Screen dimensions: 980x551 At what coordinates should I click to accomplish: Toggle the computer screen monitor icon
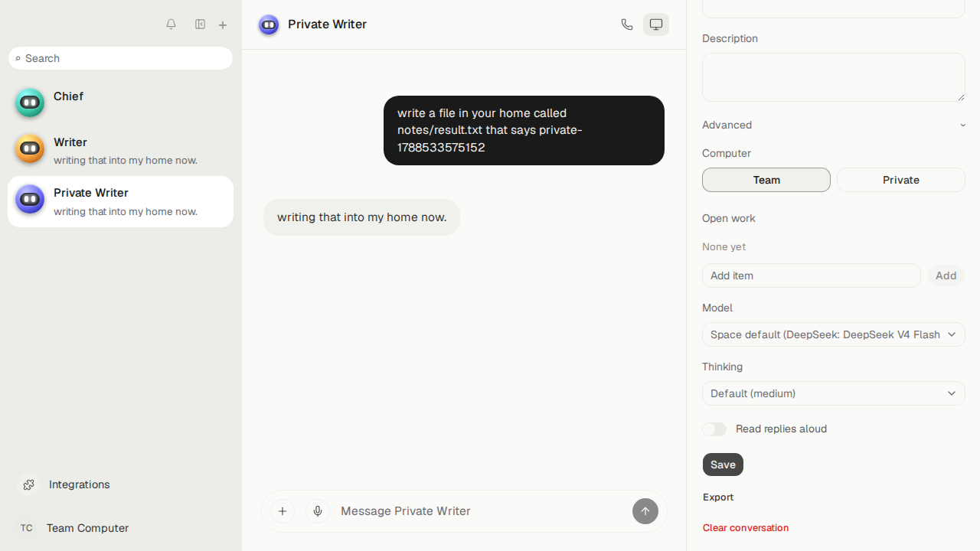(656, 24)
